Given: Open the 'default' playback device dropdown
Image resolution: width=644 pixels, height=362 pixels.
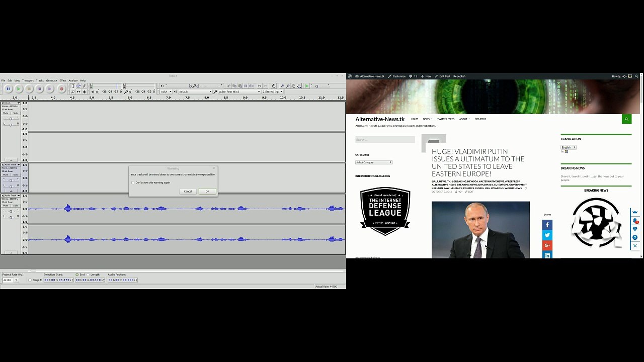Looking at the screenshot, I should [195, 92].
